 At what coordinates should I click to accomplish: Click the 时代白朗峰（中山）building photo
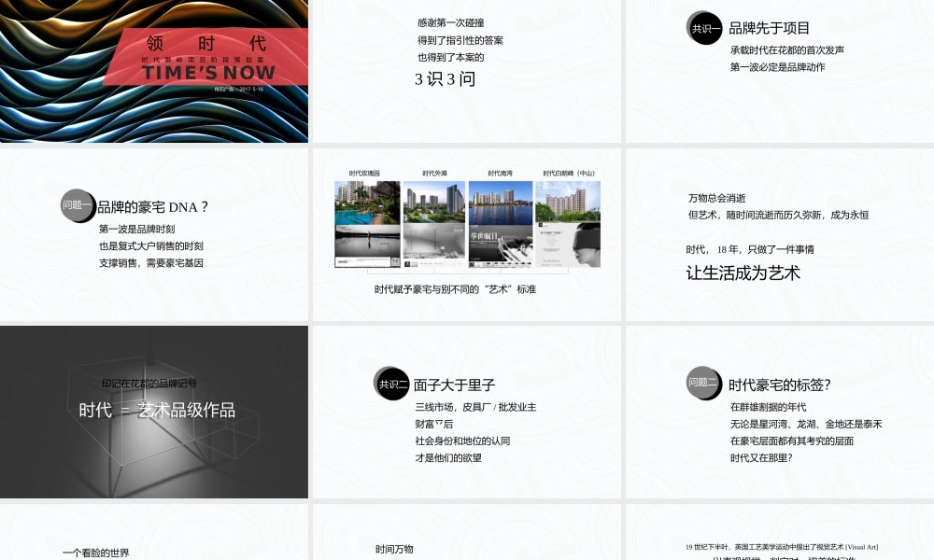tap(568, 202)
